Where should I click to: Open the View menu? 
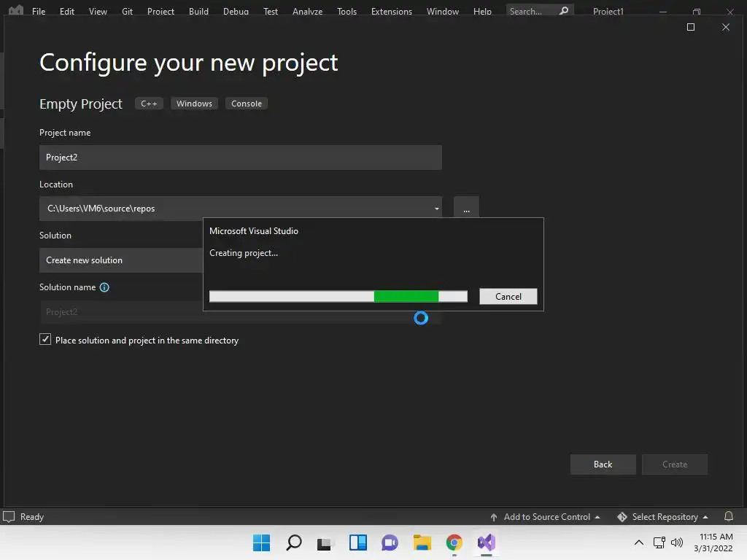98,11
